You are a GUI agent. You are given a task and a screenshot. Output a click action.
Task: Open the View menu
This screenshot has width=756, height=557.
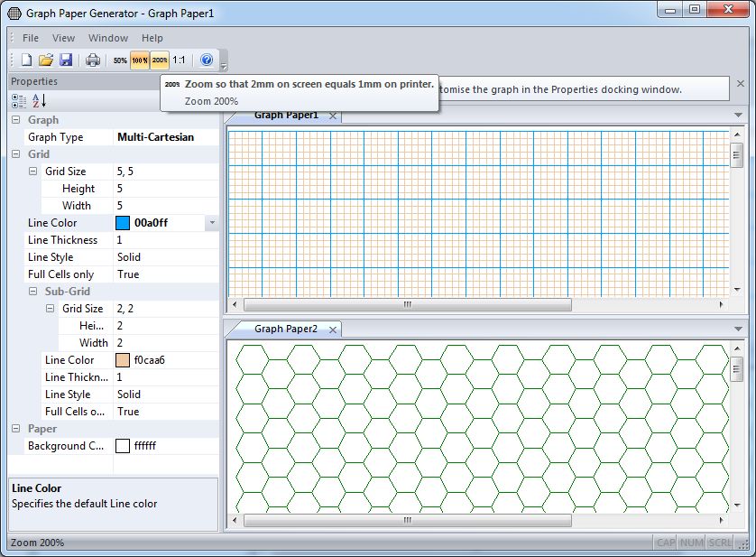(x=63, y=38)
